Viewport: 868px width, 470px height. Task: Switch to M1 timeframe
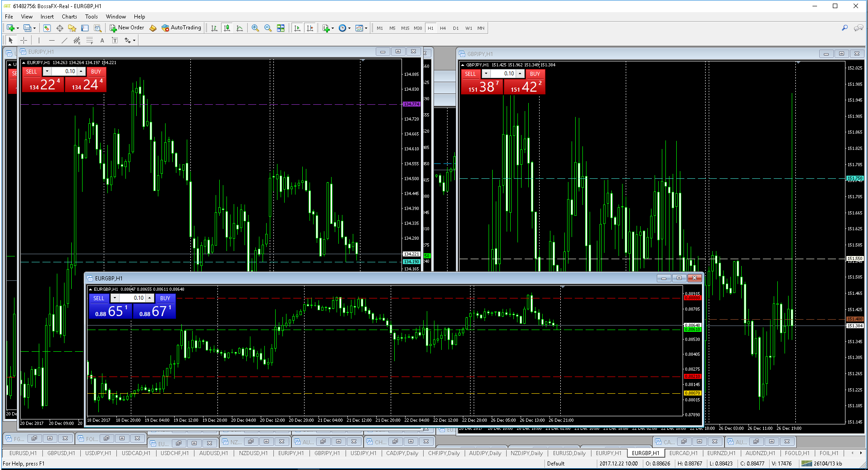coord(380,28)
